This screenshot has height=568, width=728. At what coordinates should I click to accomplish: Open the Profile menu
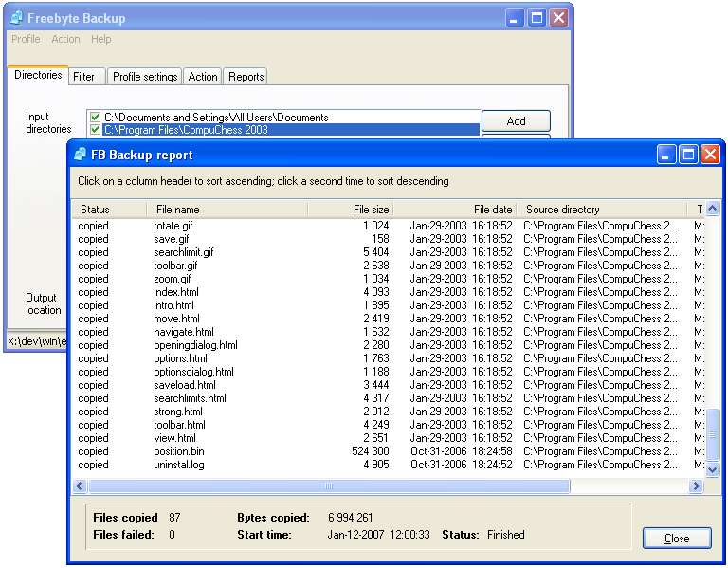point(26,39)
